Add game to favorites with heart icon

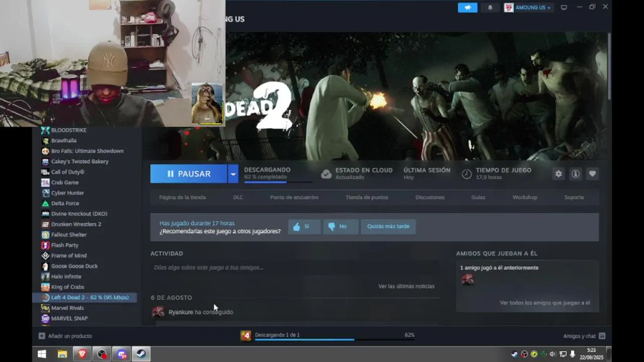pyautogui.click(x=592, y=173)
